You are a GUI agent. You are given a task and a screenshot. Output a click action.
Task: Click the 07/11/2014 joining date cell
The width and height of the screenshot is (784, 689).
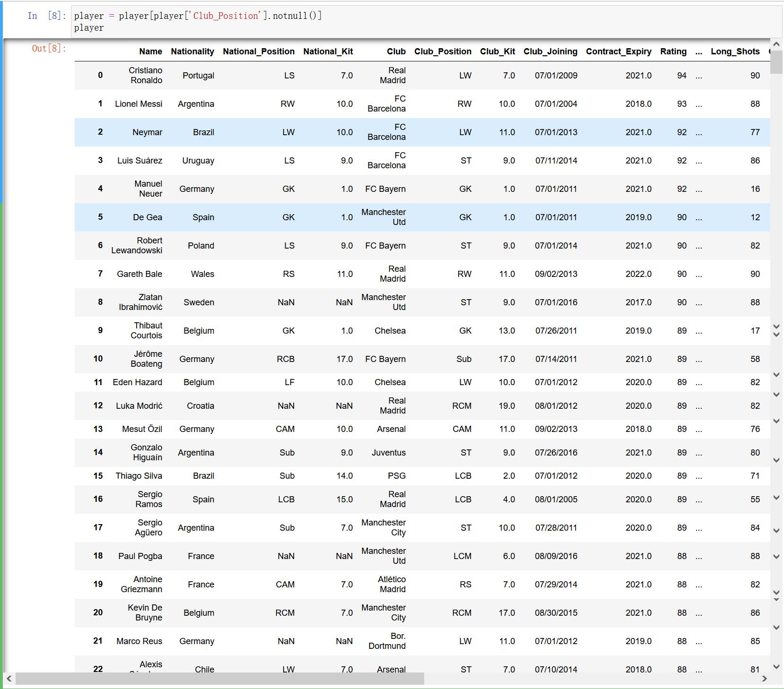[556, 161]
